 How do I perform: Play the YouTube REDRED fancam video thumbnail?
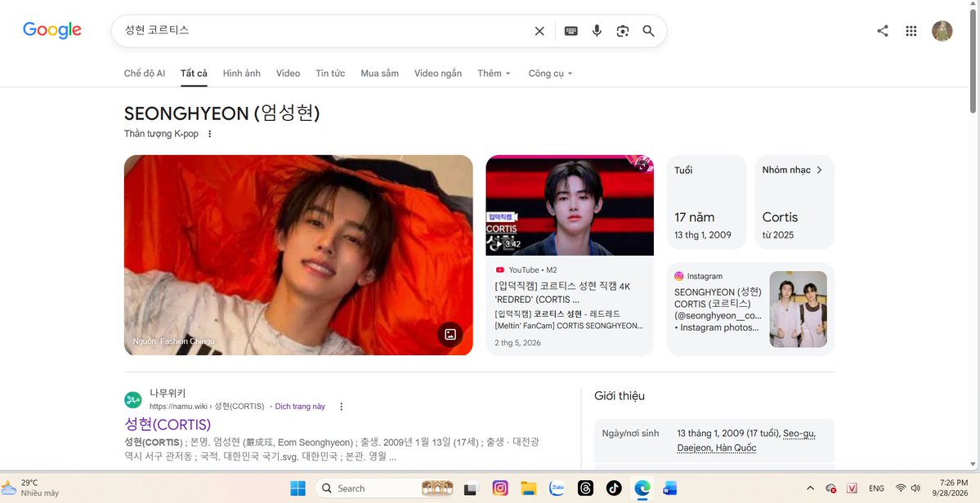click(570, 205)
